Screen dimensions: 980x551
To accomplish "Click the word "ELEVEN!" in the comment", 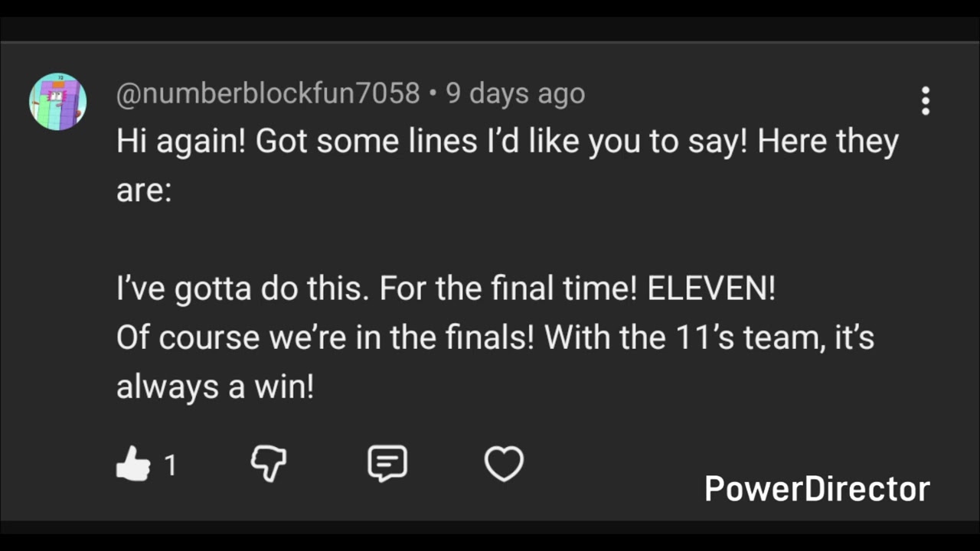I will pyautogui.click(x=711, y=290).
